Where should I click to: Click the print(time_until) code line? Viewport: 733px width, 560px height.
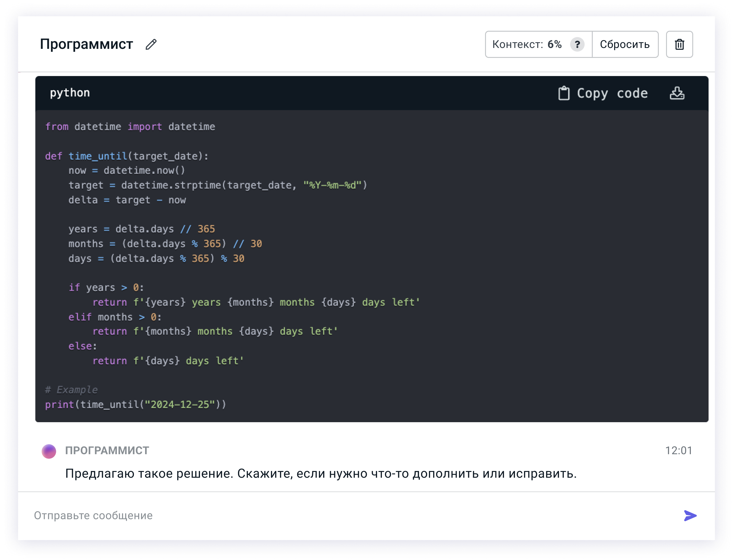coord(135,404)
